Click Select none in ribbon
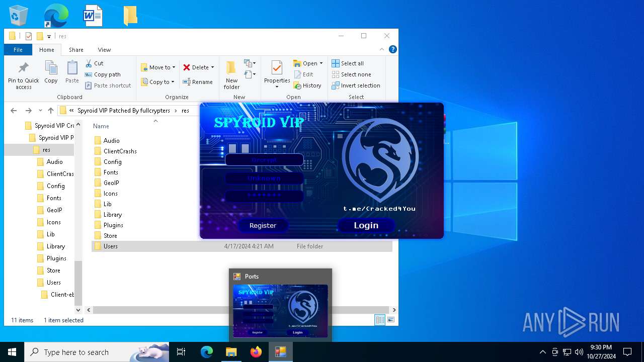 tap(351, 74)
